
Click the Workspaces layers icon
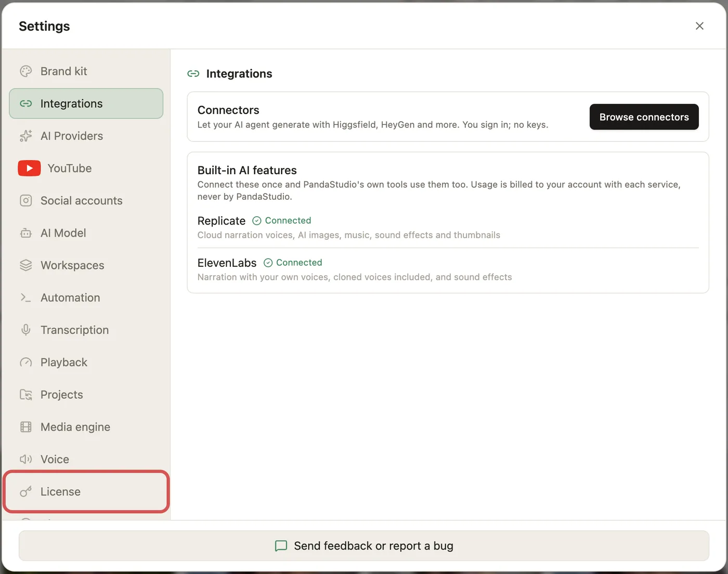26,265
